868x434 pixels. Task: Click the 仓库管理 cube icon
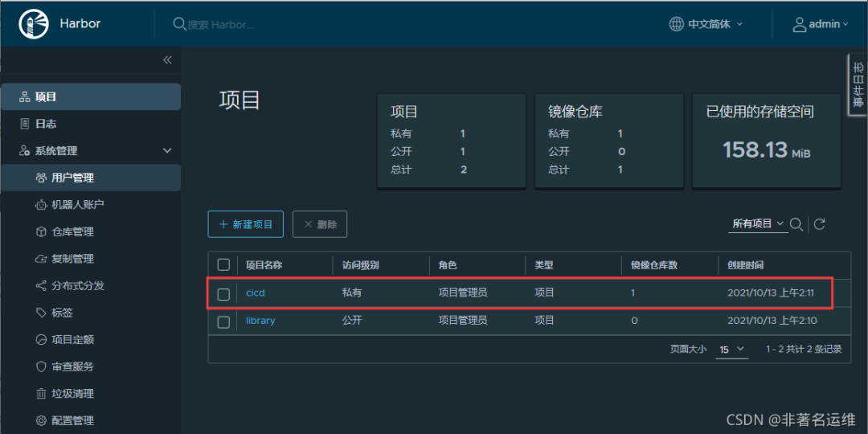(x=41, y=232)
